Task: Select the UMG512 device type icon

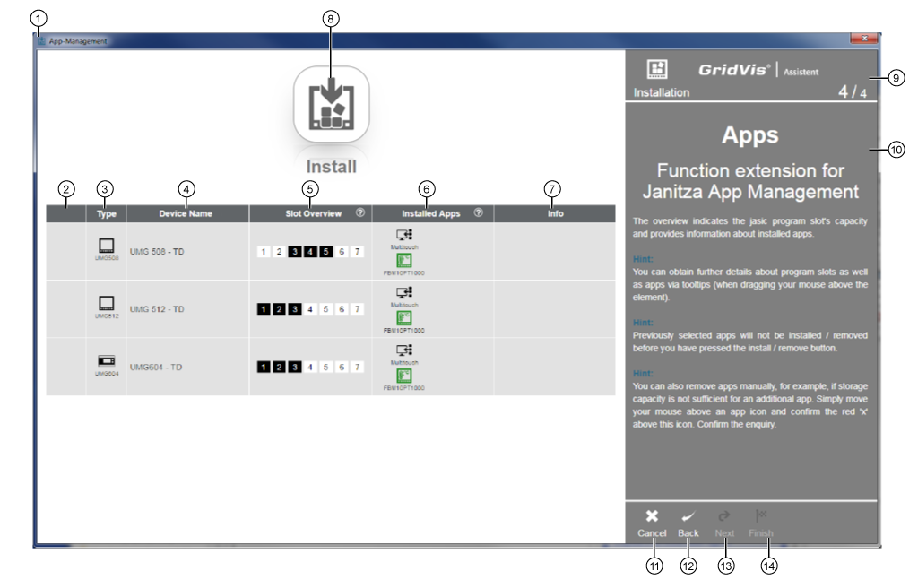Action: click(106, 304)
